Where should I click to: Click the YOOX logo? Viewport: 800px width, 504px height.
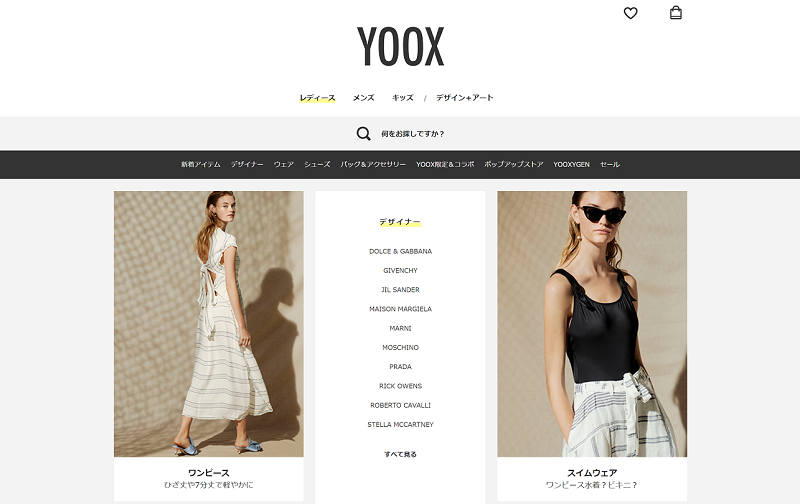pos(401,46)
